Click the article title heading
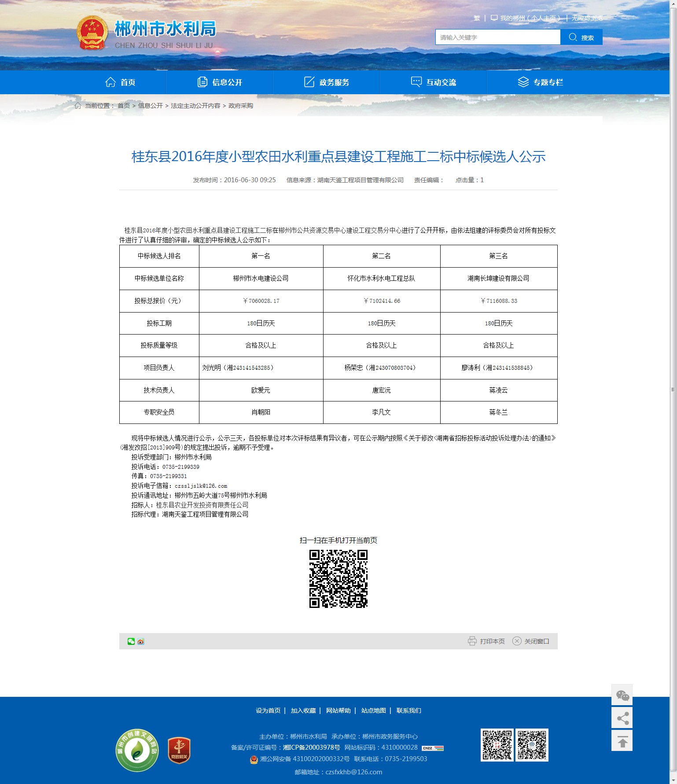 click(338, 157)
